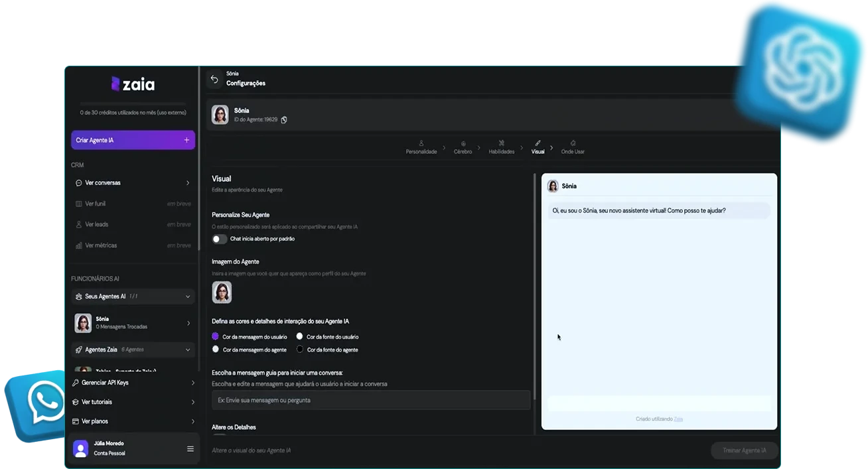Click the 'Altere os Detalhes' heading
Image resolution: width=868 pixels, height=469 pixels.
click(x=234, y=427)
